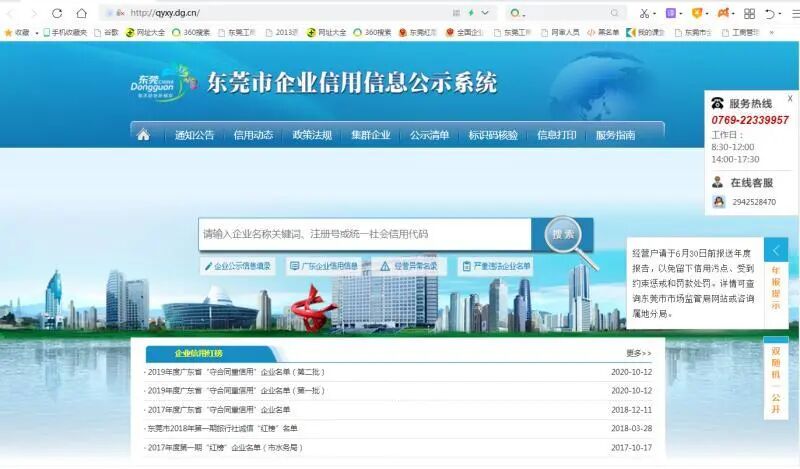Collapse the annual report notice with arrow
Viewport: 800px width, 469px height.
[x=776, y=251]
